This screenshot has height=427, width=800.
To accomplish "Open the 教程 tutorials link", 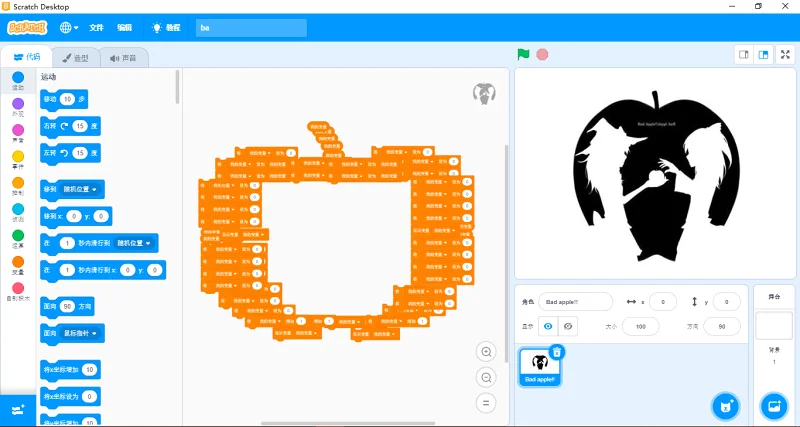I will (x=166, y=28).
